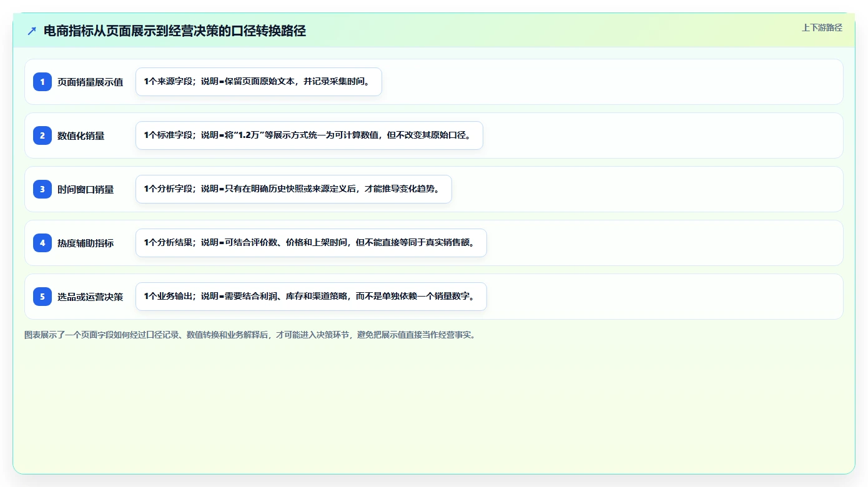This screenshot has height=487, width=868.
Task: Select the 页面销量展示值 step label
Action: [x=91, y=82]
